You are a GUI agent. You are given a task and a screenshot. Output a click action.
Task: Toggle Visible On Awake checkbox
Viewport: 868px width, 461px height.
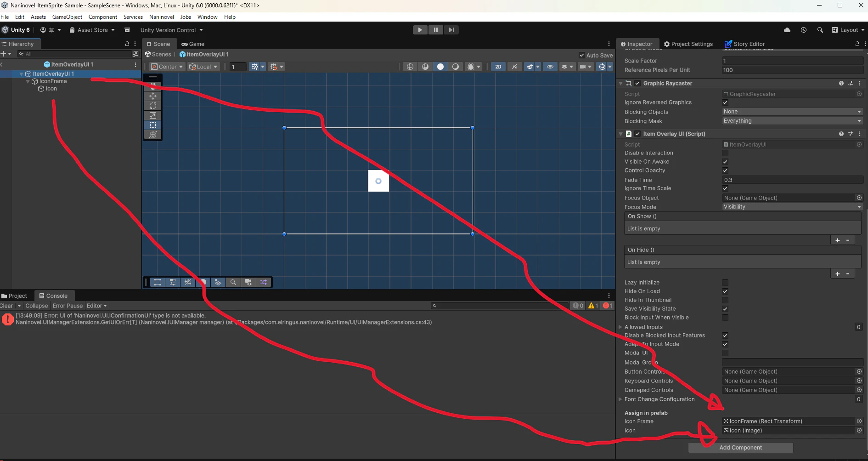(725, 162)
